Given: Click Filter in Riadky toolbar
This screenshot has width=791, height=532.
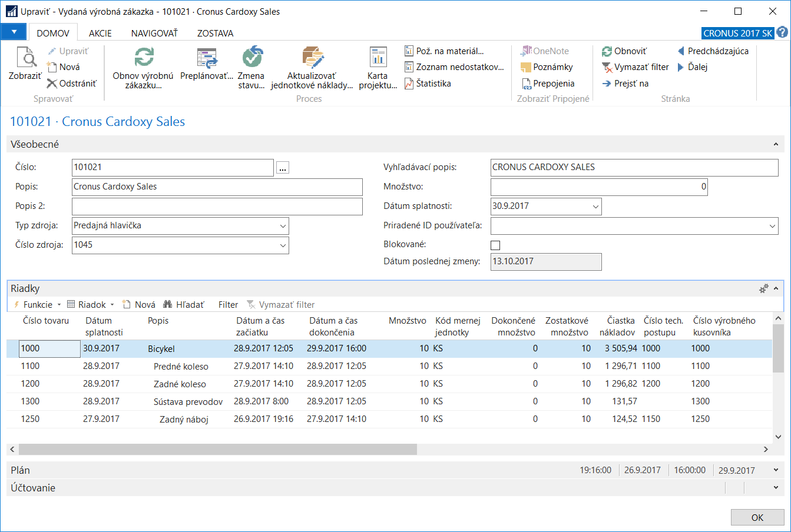Looking at the screenshot, I should click(x=228, y=304).
